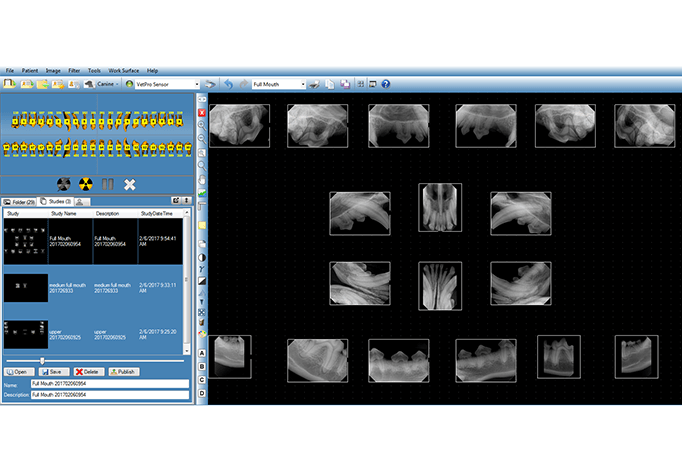The height and width of the screenshot is (472, 682).
Task: Click the undo arrow in toolbar
Action: (x=229, y=84)
